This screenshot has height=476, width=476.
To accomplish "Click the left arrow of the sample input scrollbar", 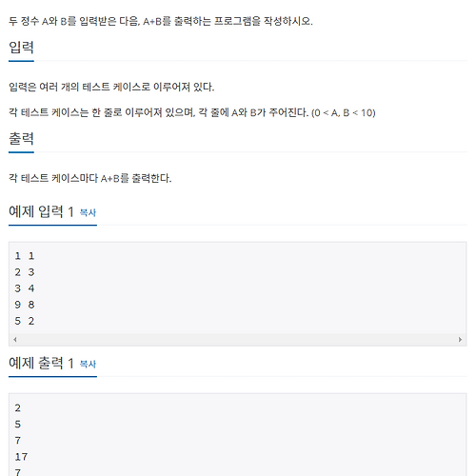I will click(15, 340).
